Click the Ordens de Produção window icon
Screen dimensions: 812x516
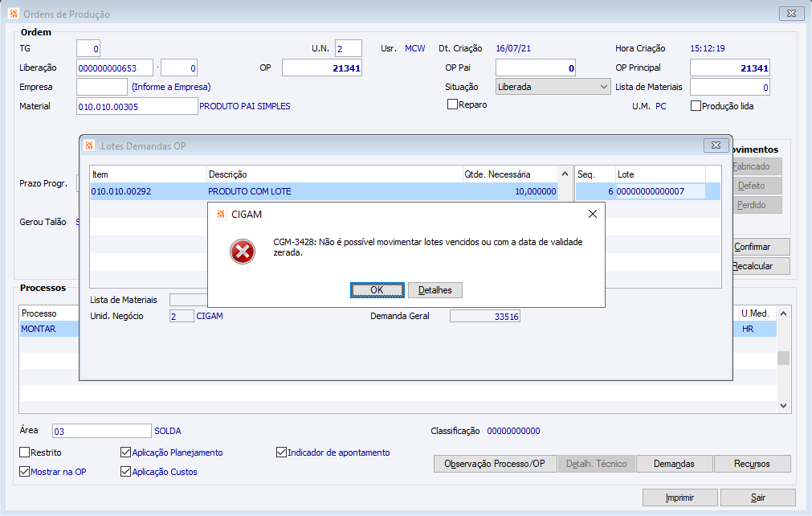click(x=14, y=14)
